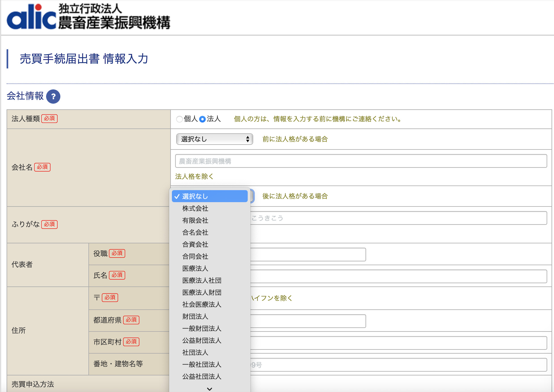
Task: Click the 代表者 row label
Action: [x=22, y=265]
